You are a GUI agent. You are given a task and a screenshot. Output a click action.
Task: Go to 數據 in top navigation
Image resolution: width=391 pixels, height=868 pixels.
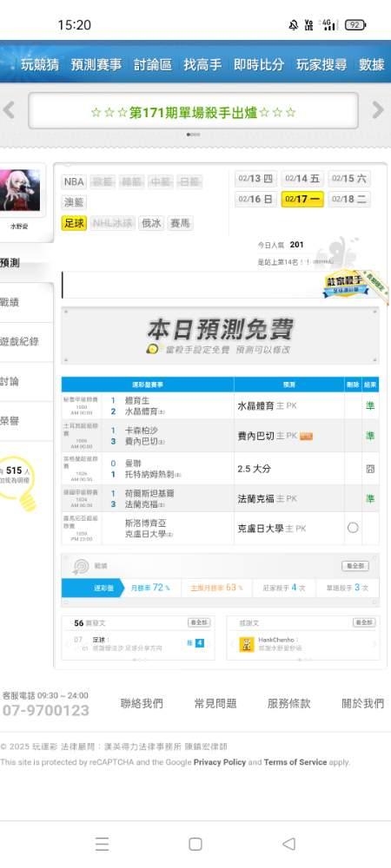(372, 65)
